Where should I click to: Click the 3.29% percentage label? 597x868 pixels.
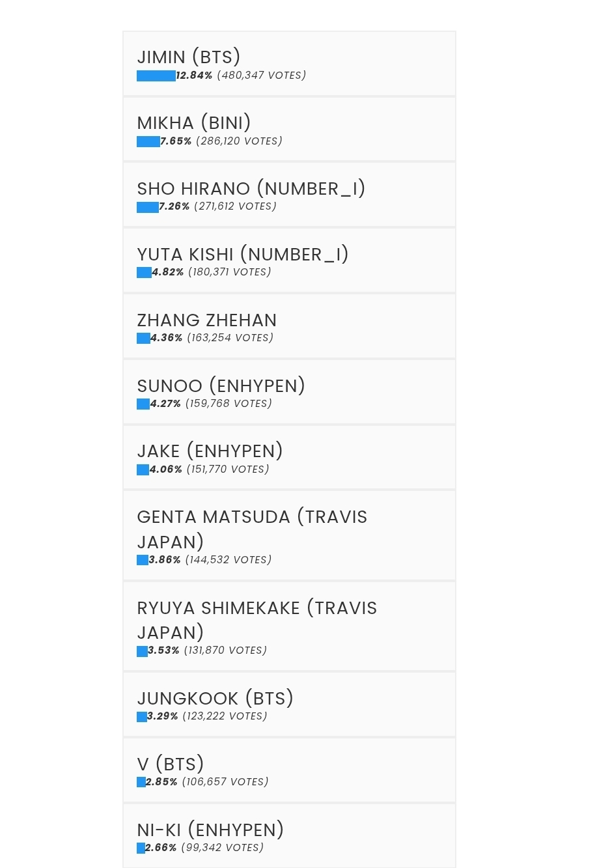point(163,716)
